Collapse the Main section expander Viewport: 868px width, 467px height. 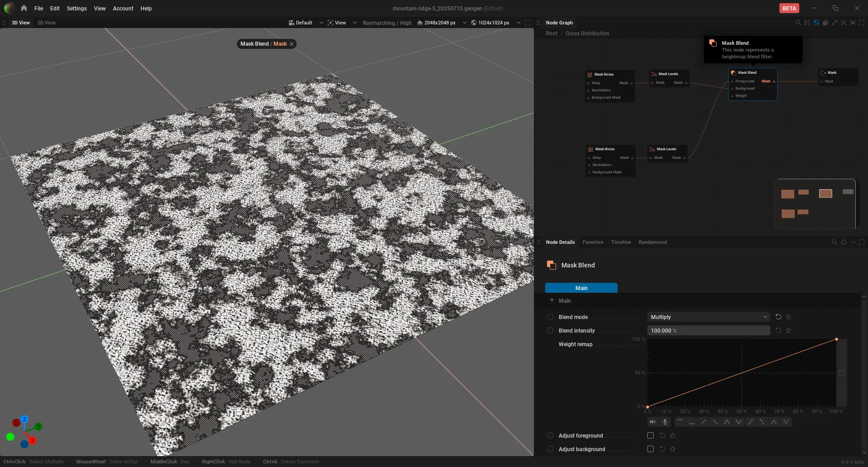pos(552,300)
